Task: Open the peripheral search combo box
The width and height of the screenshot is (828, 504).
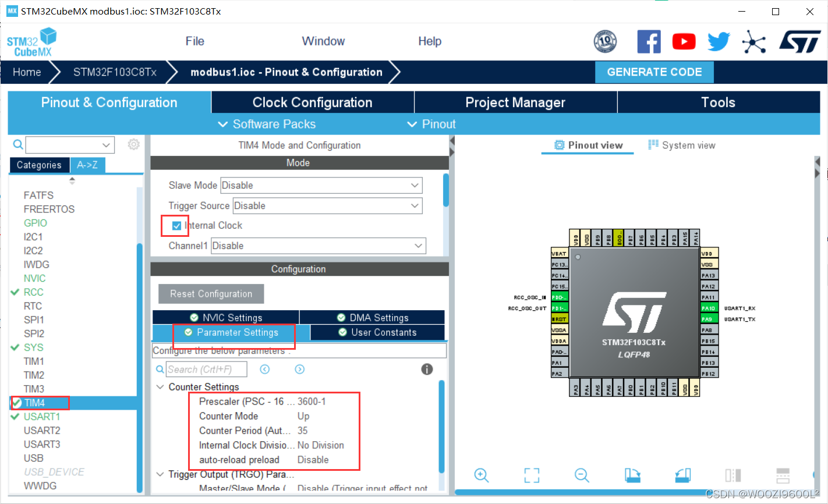Action: click(70, 145)
